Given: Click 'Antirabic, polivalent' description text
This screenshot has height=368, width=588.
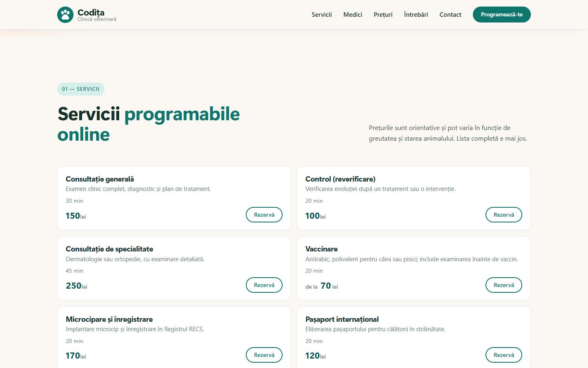Looking at the screenshot, I should pos(412,259).
